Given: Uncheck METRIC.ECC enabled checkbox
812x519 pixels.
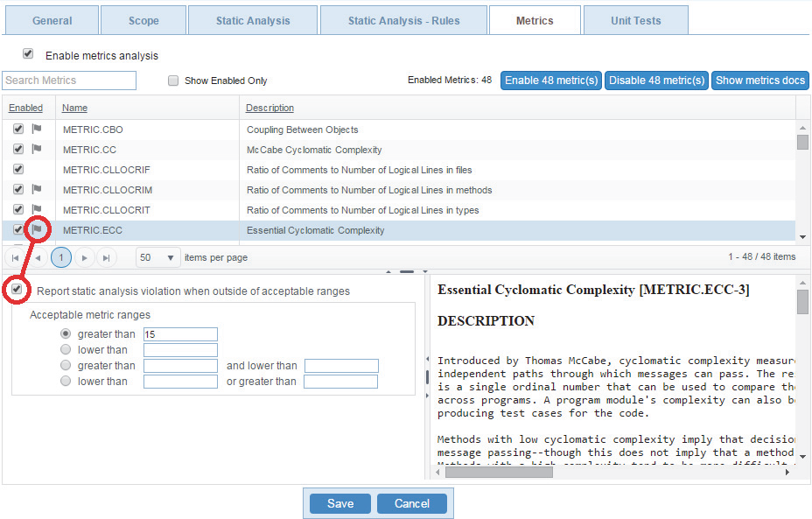Looking at the screenshot, I should point(18,229).
